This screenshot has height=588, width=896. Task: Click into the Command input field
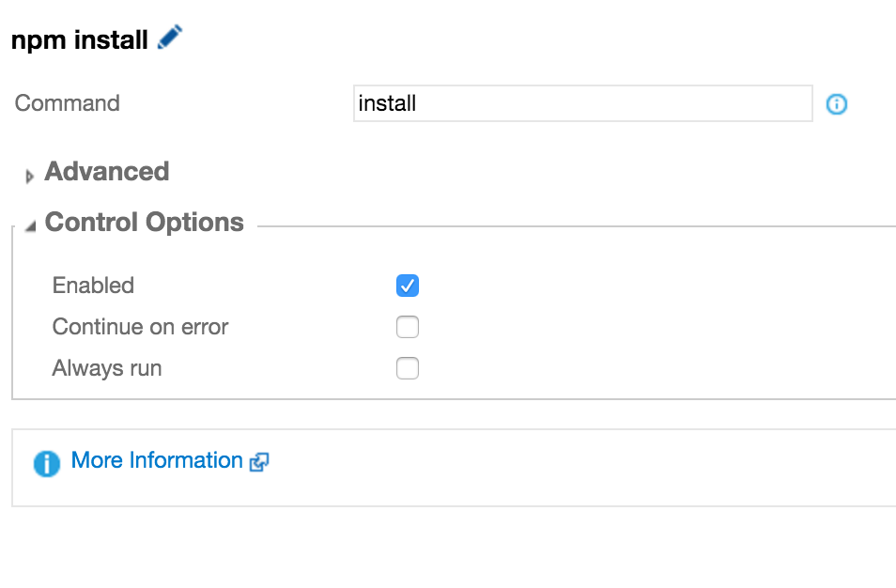click(610, 103)
